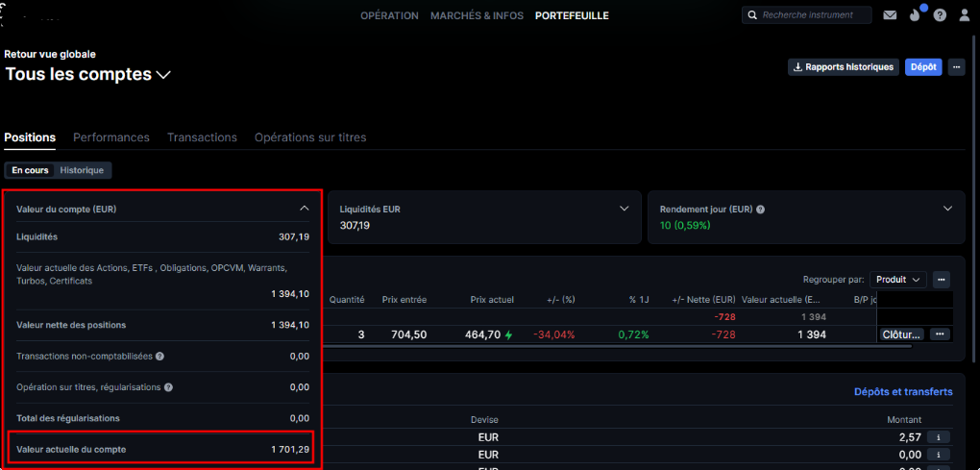Click the help icon beside Transactions non-comptabilisées
The height and width of the screenshot is (470, 980).
coord(159,357)
